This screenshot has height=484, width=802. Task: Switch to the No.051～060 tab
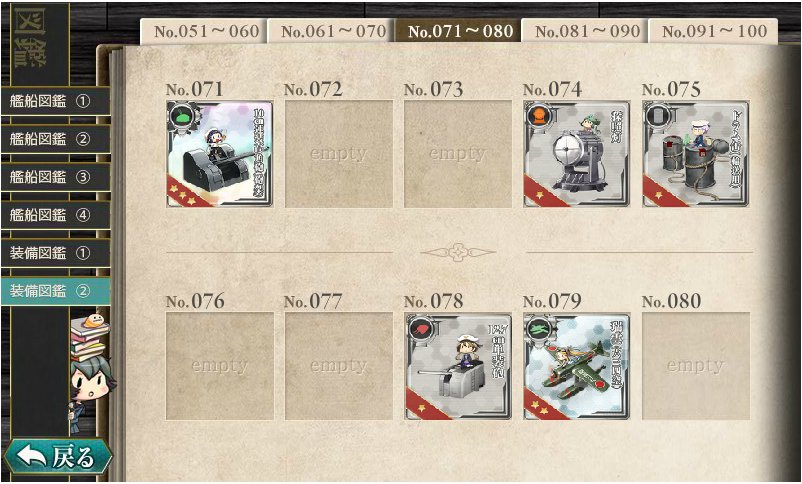click(204, 31)
